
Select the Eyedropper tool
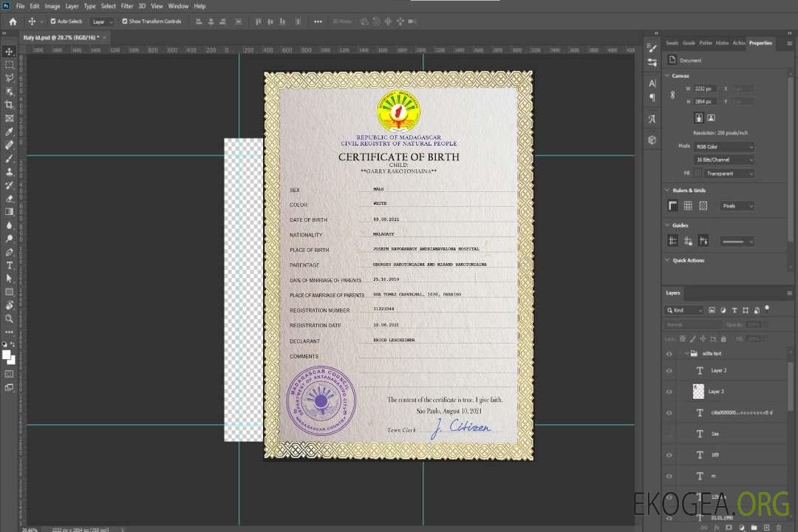pyautogui.click(x=9, y=132)
